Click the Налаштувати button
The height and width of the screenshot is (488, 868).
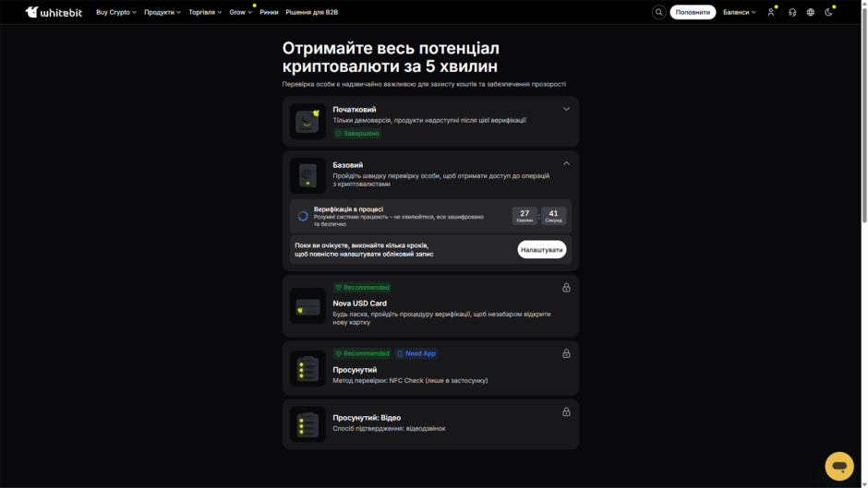click(541, 249)
